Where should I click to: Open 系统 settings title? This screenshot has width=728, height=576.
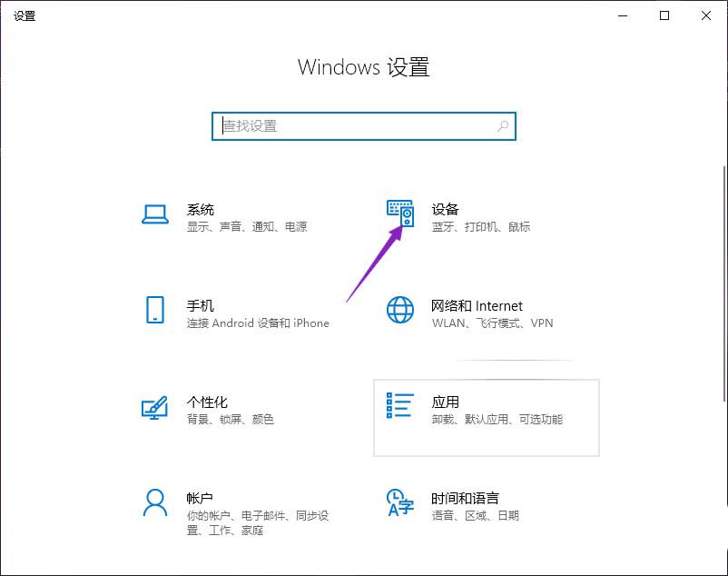click(x=200, y=210)
